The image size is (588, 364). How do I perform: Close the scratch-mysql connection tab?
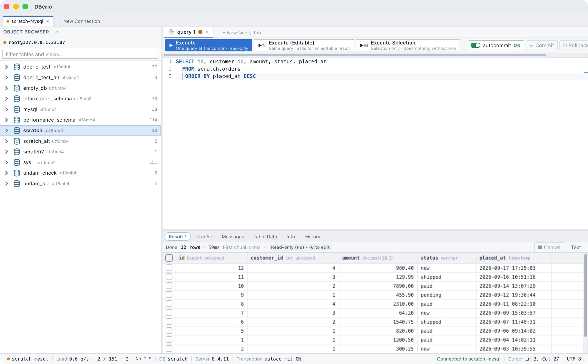point(47,21)
